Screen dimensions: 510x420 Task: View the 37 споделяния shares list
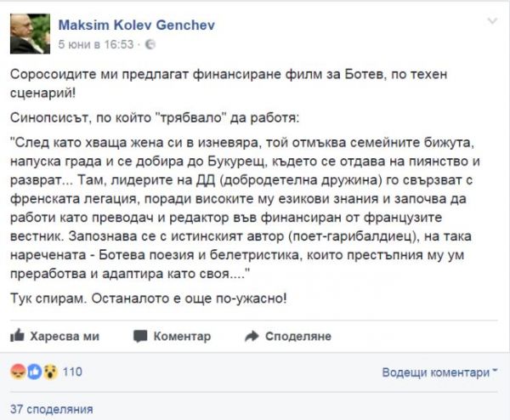click(x=51, y=409)
